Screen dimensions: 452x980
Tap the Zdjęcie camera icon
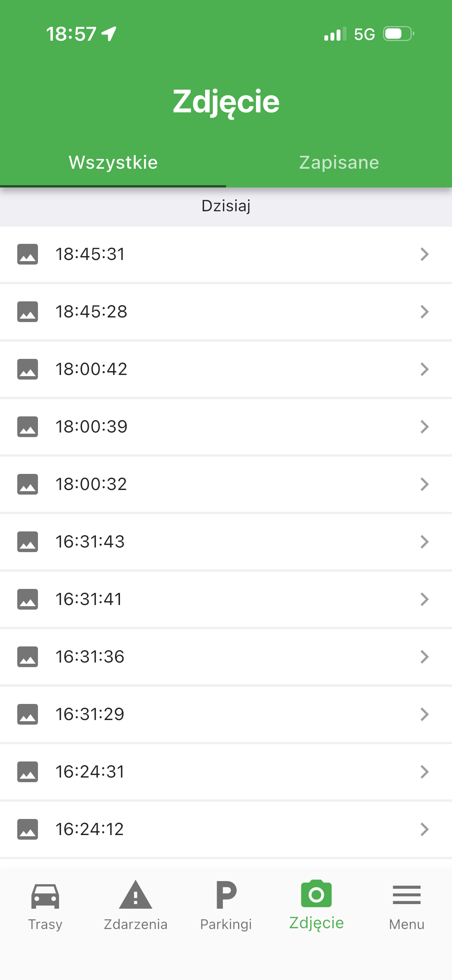tap(316, 894)
